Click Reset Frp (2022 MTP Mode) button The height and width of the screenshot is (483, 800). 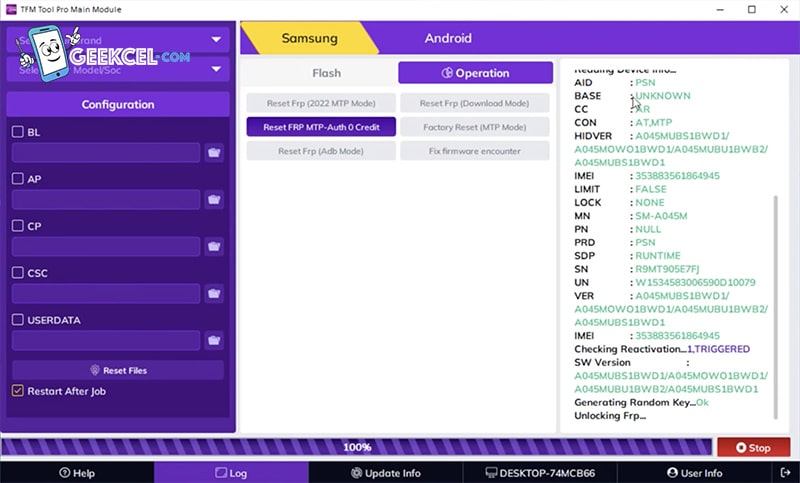(x=321, y=103)
